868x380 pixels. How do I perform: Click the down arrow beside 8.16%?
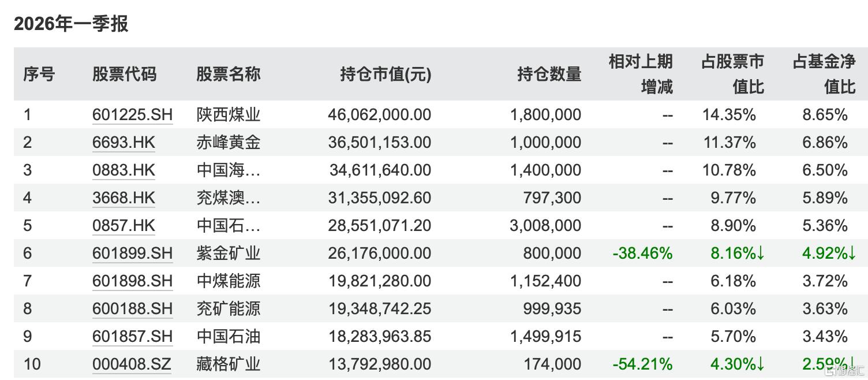[x=760, y=253]
